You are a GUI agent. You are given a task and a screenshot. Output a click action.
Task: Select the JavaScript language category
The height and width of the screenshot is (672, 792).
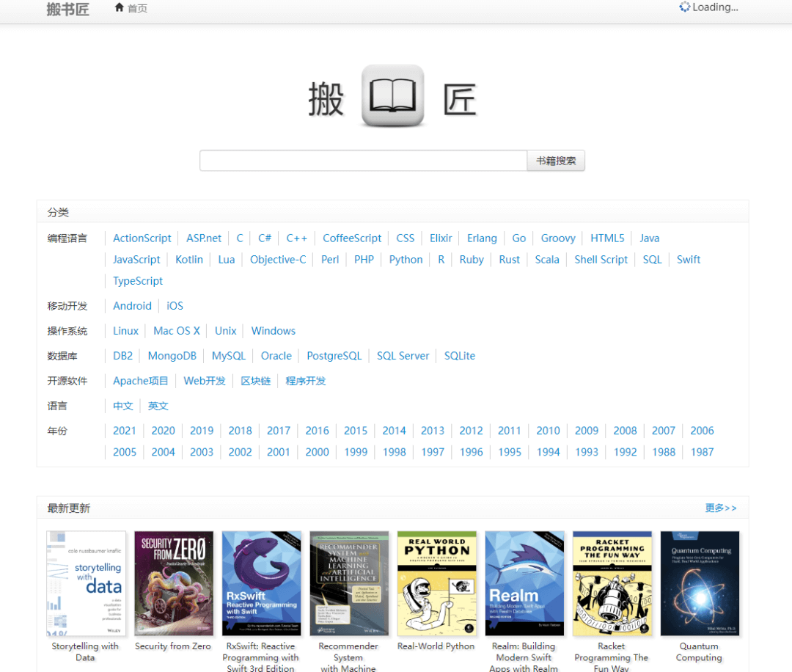(x=136, y=260)
